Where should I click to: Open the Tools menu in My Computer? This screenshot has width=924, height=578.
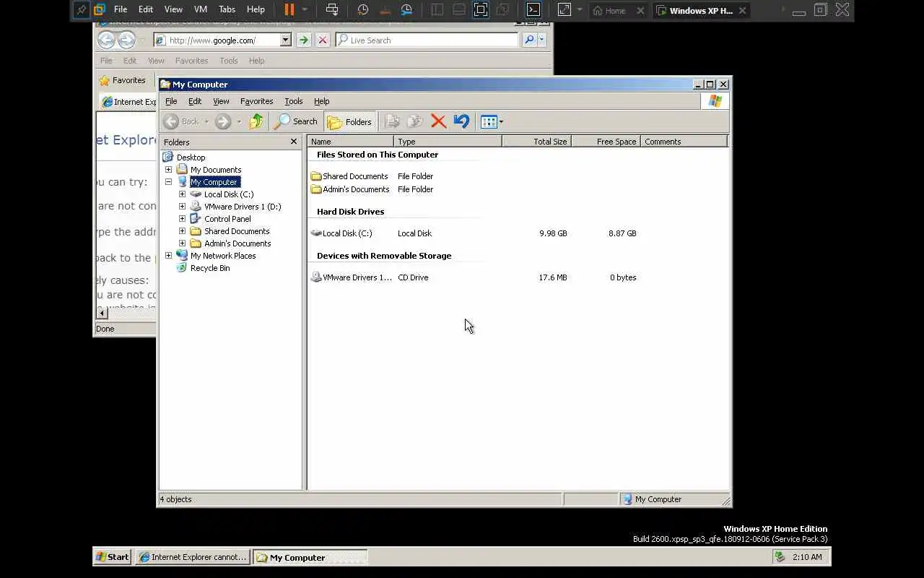click(x=293, y=101)
